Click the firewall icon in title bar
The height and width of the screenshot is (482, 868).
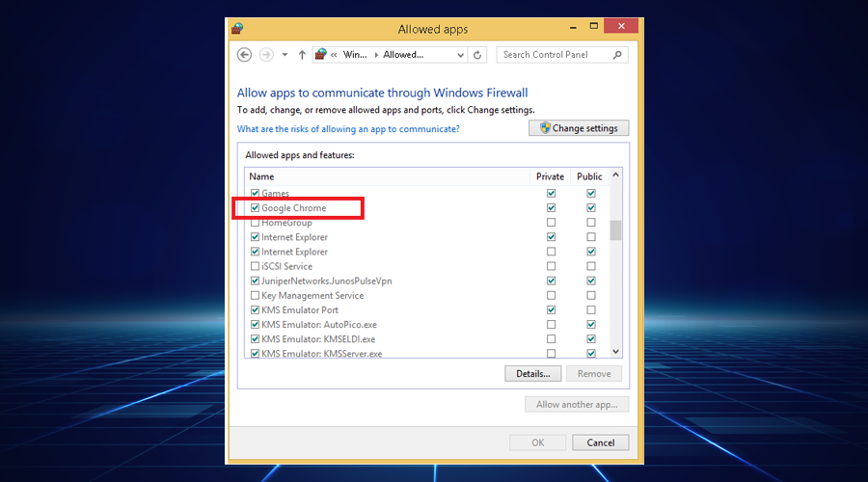click(x=237, y=29)
